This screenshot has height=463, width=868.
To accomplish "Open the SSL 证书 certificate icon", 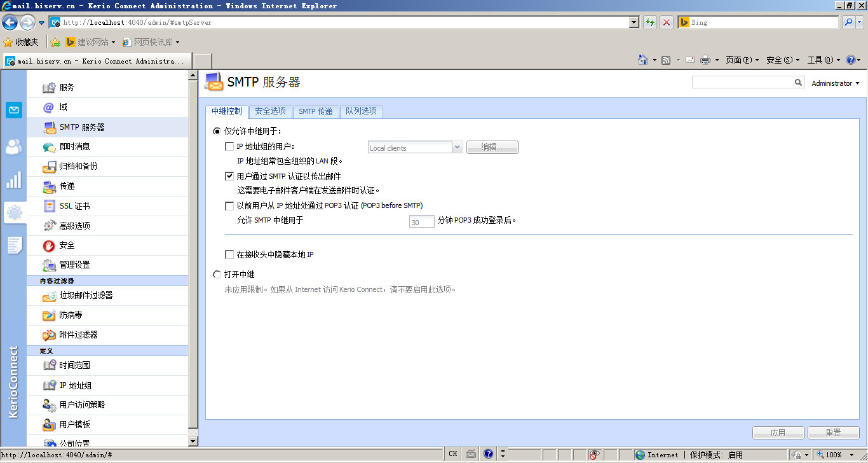I will (x=49, y=206).
